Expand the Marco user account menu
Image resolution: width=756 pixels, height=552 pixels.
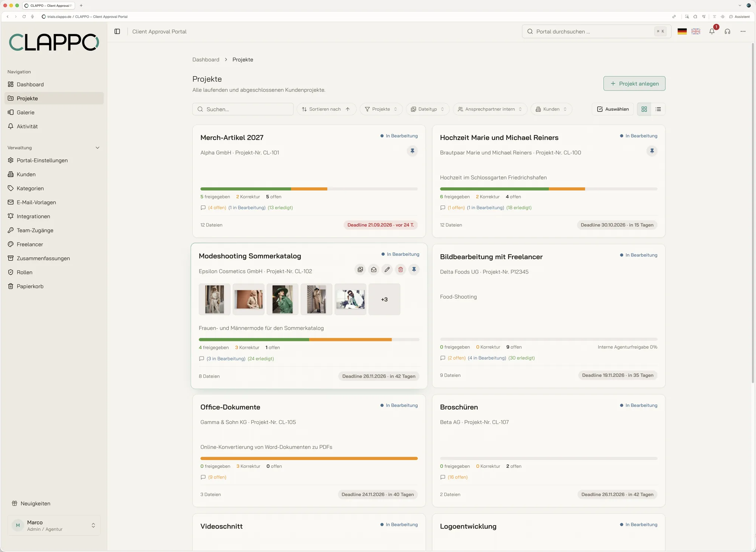(54, 525)
